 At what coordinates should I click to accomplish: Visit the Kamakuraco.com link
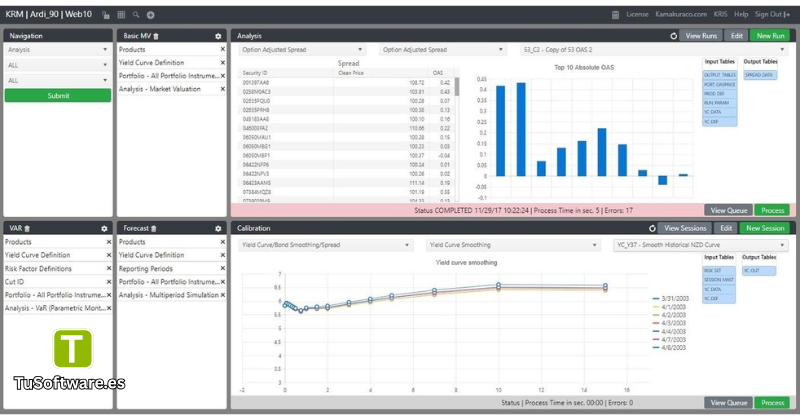[x=681, y=14]
